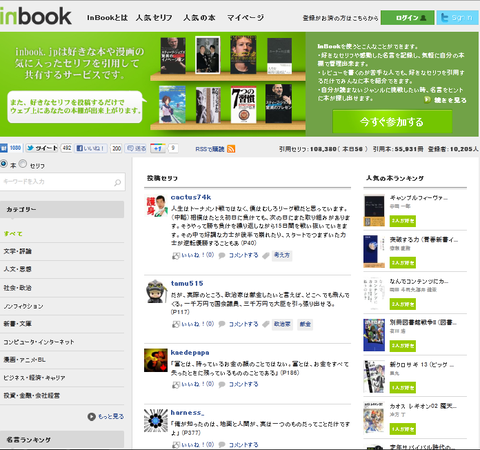Click the Google +1 button
Viewport: 480px width, 450px height.
tap(158, 148)
